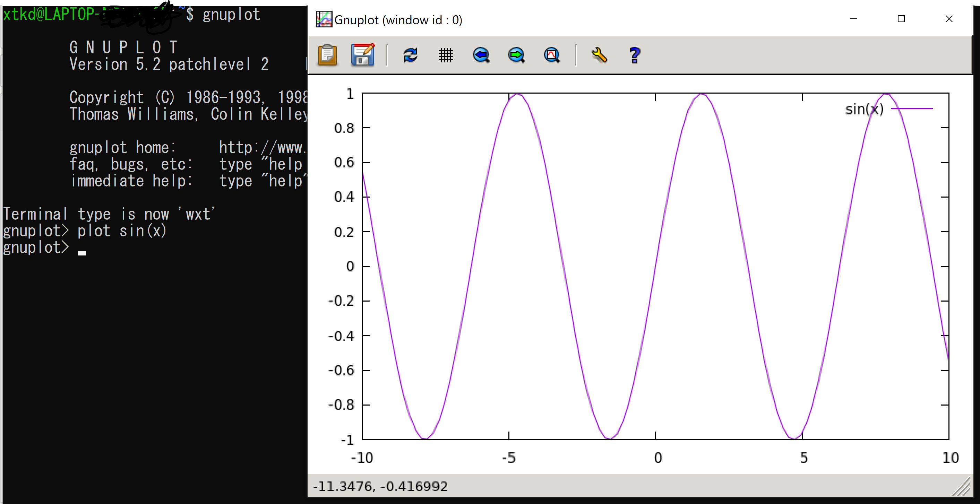Click the plot sin(x) command line
The height and width of the screenshot is (504, 980).
point(122,231)
